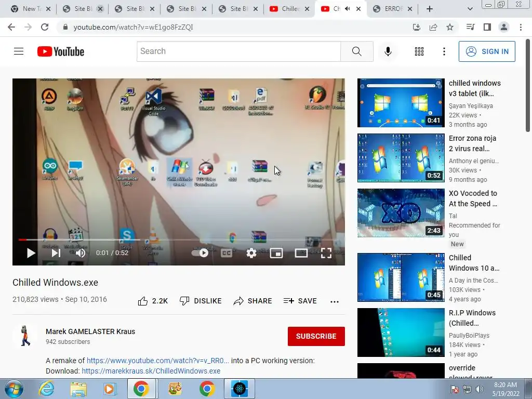
Task: Toggle the browser side panel
Action: [x=487, y=27]
